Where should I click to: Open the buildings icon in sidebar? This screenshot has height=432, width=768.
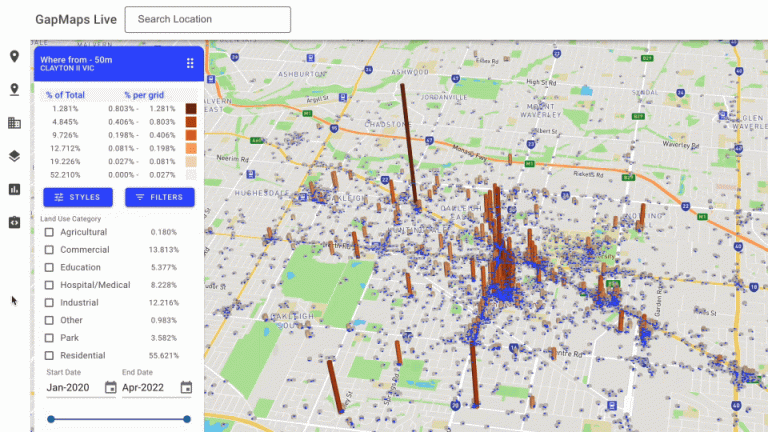point(14,123)
